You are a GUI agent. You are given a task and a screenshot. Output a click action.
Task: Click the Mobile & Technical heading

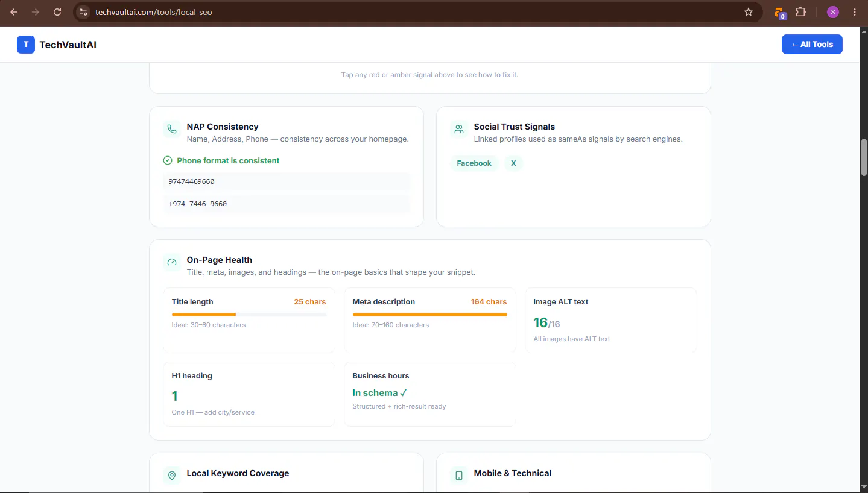[513, 473]
